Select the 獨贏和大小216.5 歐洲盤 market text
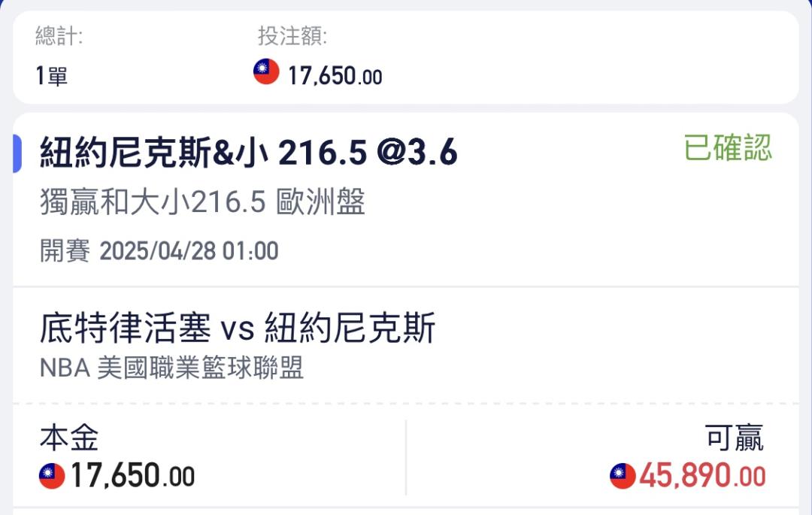This screenshot has width=812, height=515. [x=202, y=201]
